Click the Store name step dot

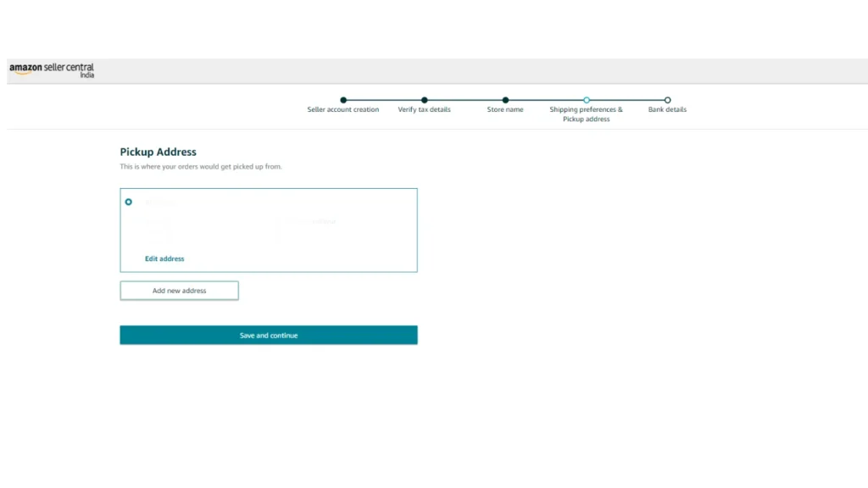pos(505,100)
